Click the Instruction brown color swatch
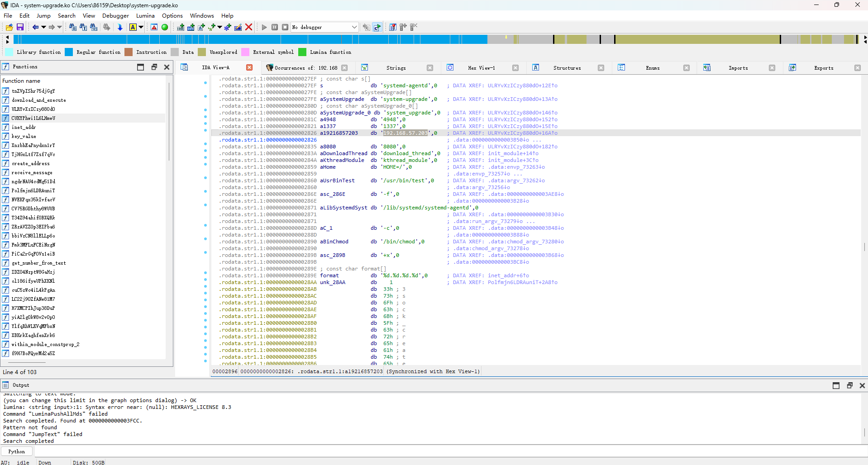This screenshot has height=465, width=868. pos(129,52)
